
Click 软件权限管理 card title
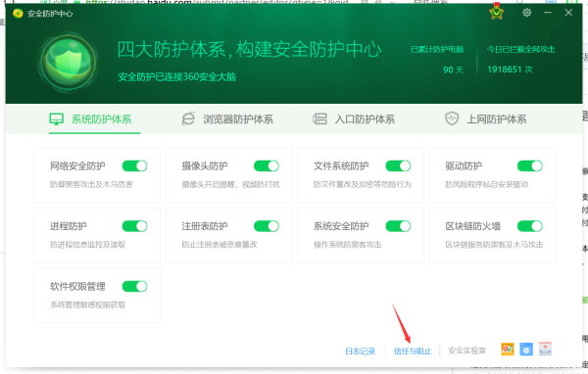pyautogui.click(x=77, y=287)
